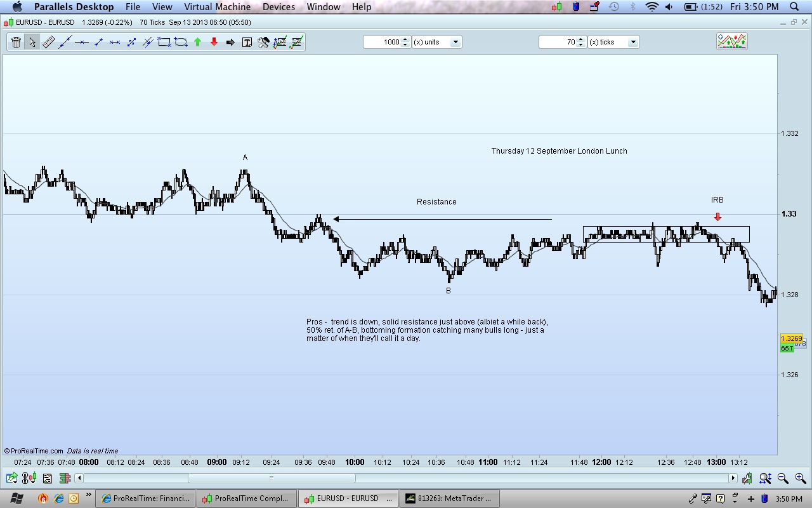Open the Window menu
Viewport: 812px width, 508px height.
pyautogui.click(x=324, y=7)
